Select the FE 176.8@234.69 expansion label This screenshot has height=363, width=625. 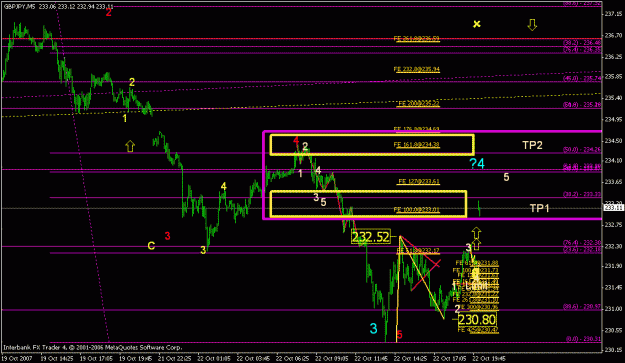pos(417,129)
